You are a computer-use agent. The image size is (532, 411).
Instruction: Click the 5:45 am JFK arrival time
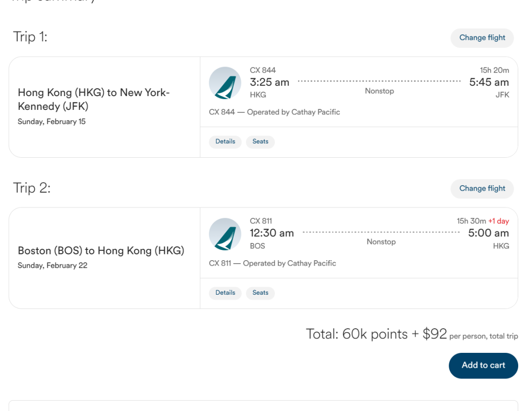coord(489,82)
